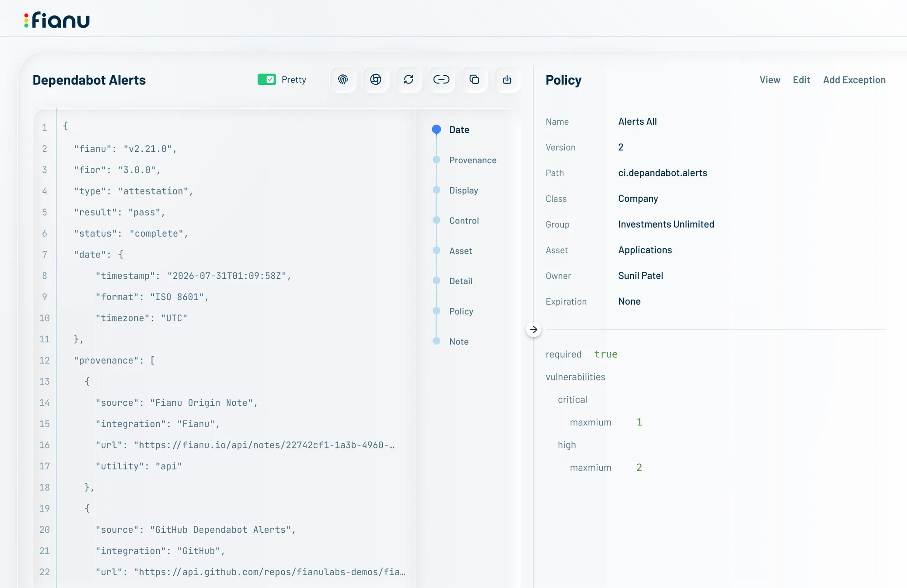Click owner name Sunil Patel
907x588 pixels.
(640, 276)
